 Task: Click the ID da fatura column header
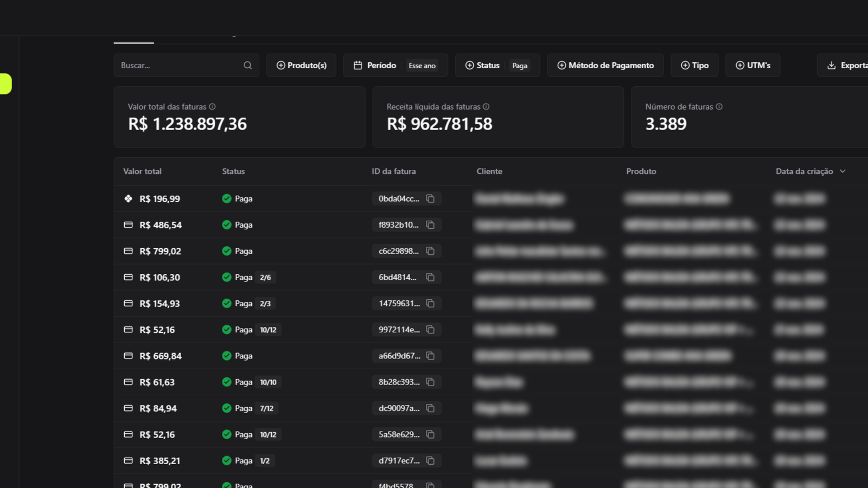click(x=393, y=171)
